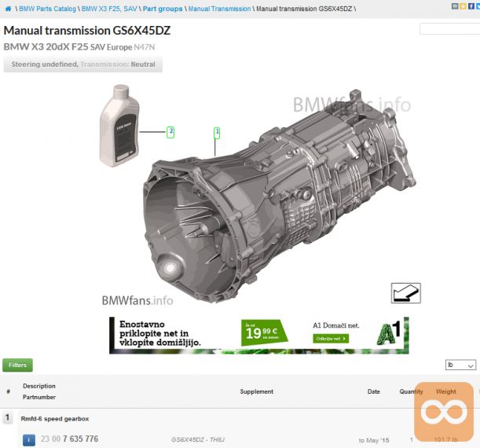Click row number 1 badge in the parts table
The width and height of the screenshot is (480, 448).
click(8, 417)
